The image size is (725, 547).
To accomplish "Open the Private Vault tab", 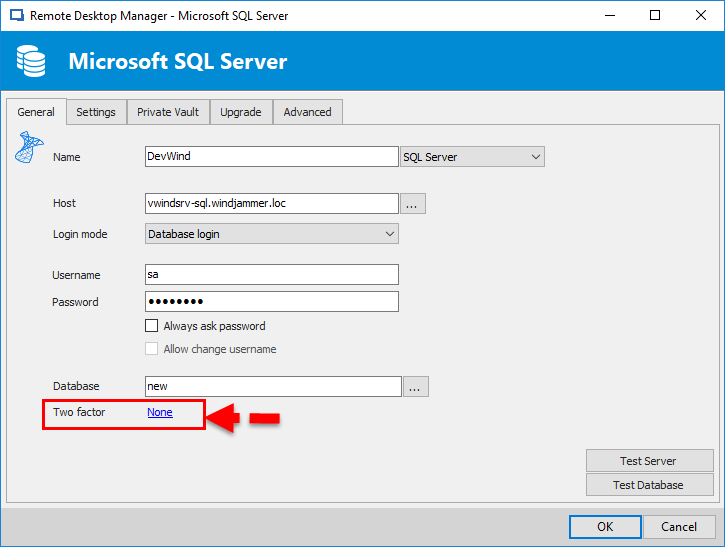I will tap(168, 112).
